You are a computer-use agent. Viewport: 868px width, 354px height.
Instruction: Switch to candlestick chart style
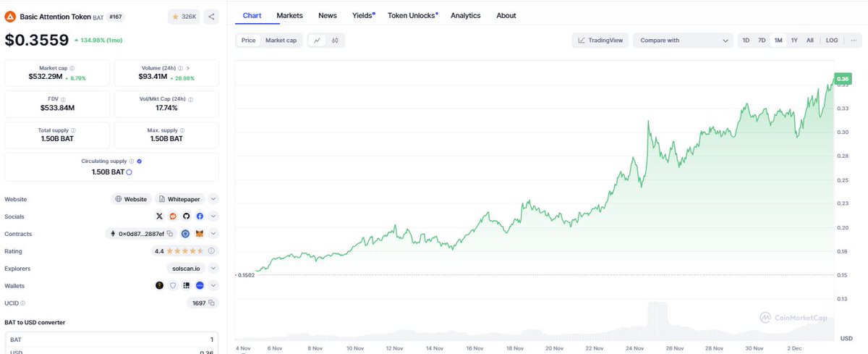[x=335, y=41]
